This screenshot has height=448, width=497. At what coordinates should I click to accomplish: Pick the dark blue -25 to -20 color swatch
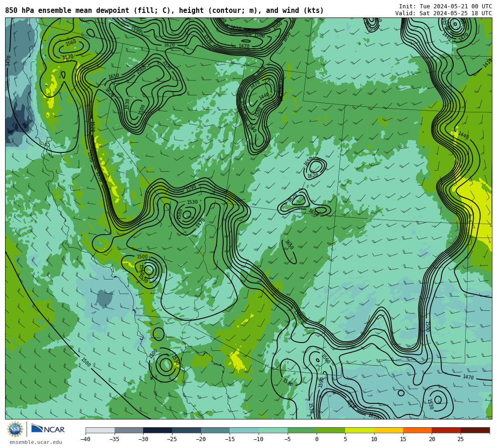(187, 430)
